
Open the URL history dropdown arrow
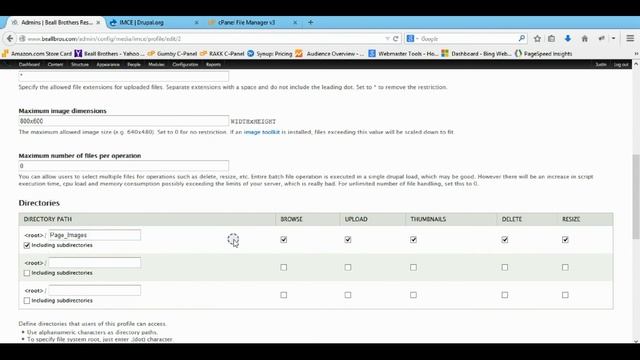[387, 39]
